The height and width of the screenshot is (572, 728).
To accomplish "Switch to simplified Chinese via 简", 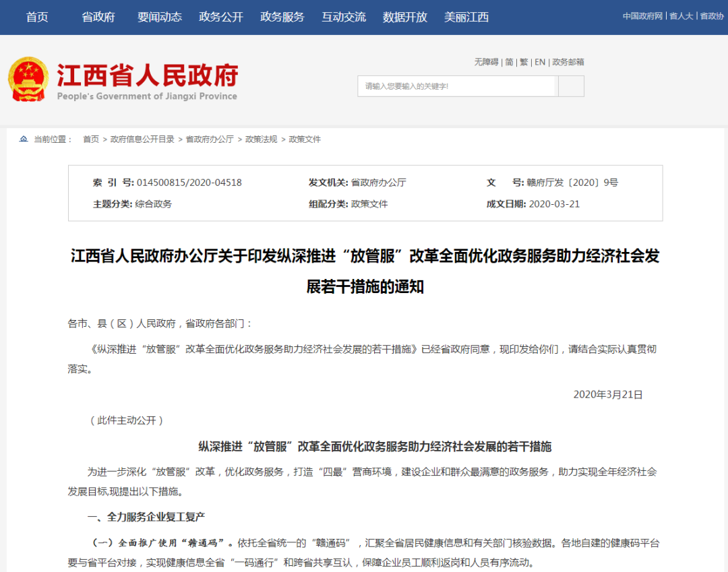I will (x=510, y=62).
